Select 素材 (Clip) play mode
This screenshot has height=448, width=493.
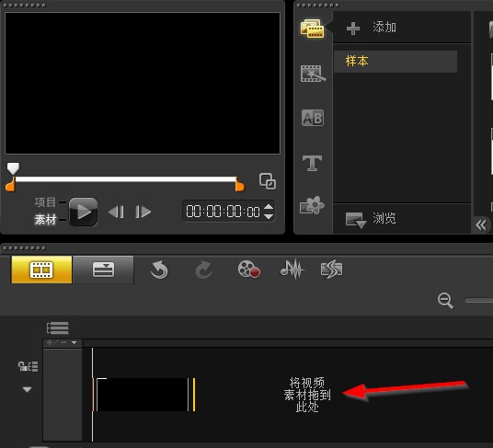tap(45, 220)
